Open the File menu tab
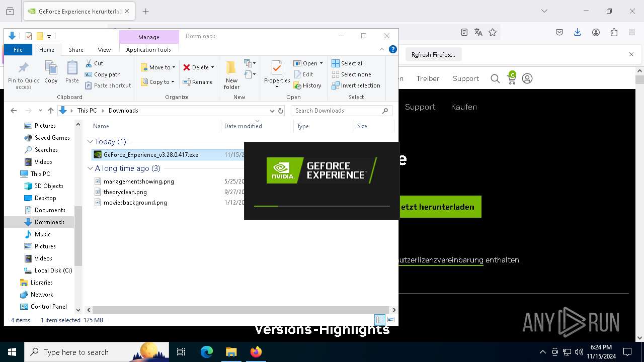 coord(18,50)
